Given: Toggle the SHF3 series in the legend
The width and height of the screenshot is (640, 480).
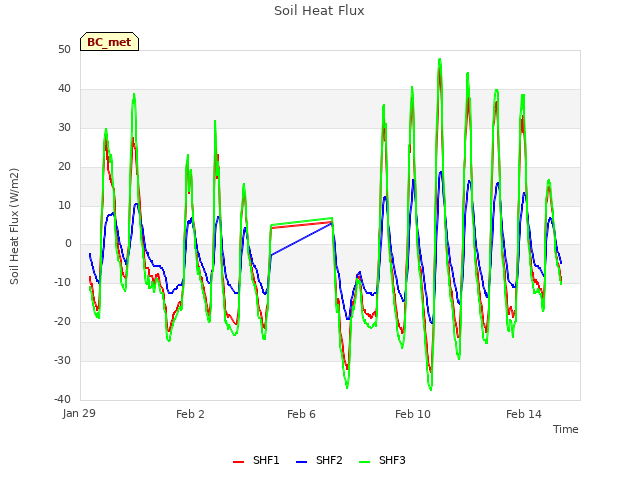Looking at the screenshot, I should (x=382, y=460).
